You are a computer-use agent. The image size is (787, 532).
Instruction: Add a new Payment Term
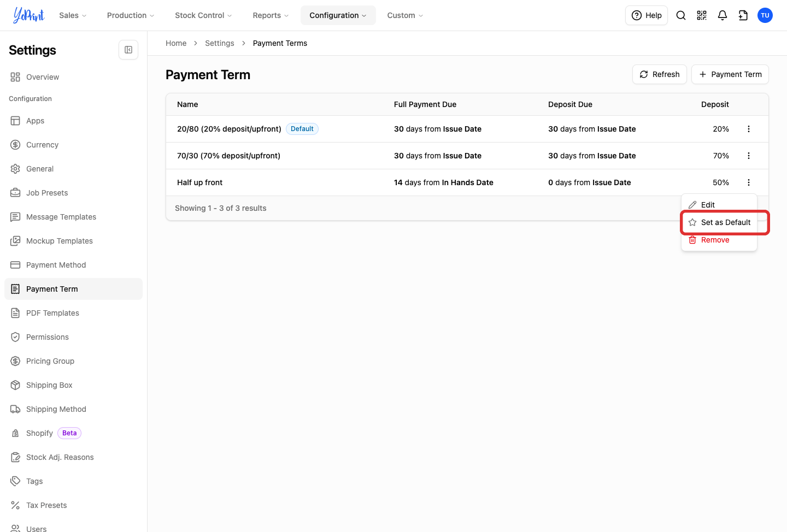tap(730, 74)
